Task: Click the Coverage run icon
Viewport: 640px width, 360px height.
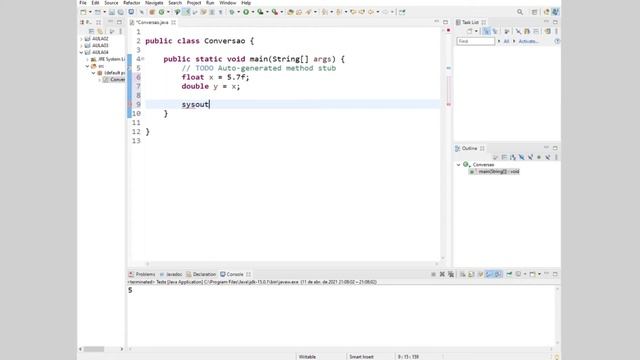Action: pos(260,12)
